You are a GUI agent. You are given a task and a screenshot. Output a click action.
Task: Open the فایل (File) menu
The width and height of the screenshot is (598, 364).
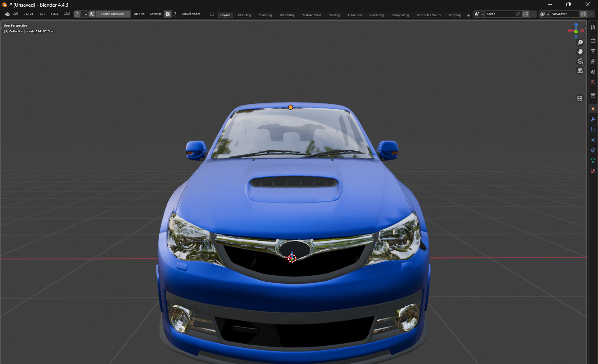coord(16,14)
